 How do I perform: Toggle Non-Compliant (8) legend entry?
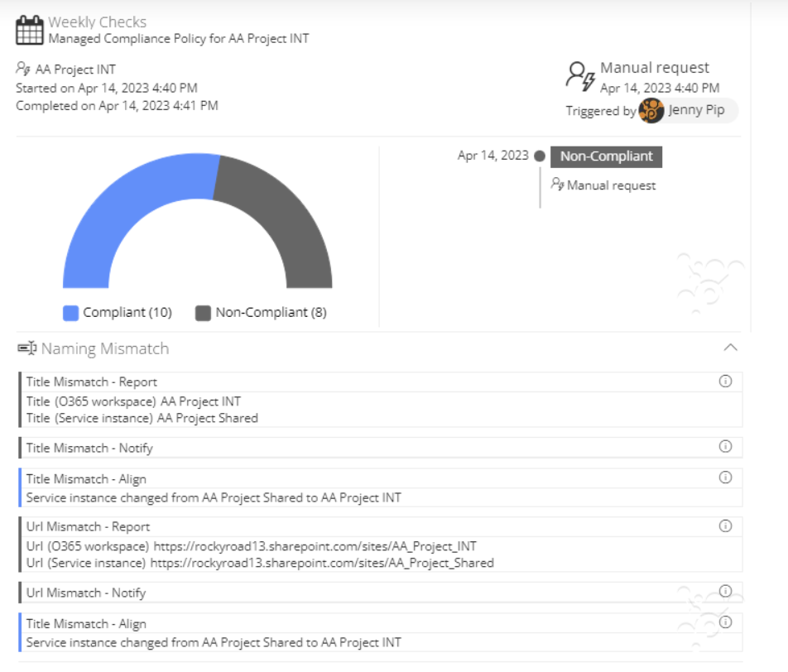(261, 313)
